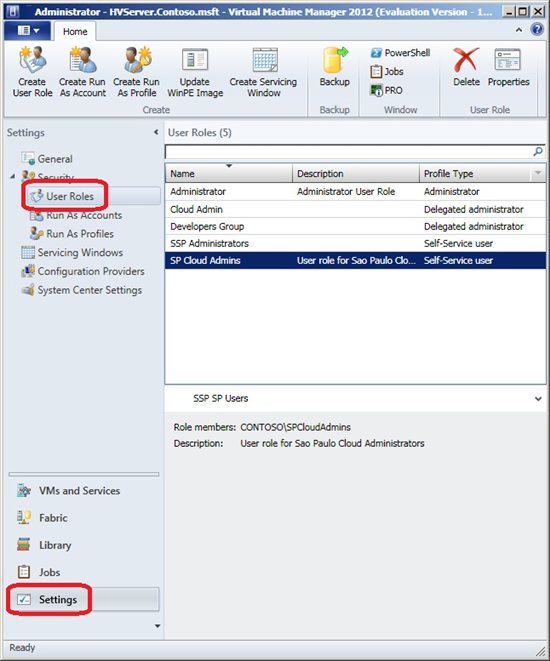550x661 pixels.
Task: Open Settings workspace
Action: pos(83,599)
